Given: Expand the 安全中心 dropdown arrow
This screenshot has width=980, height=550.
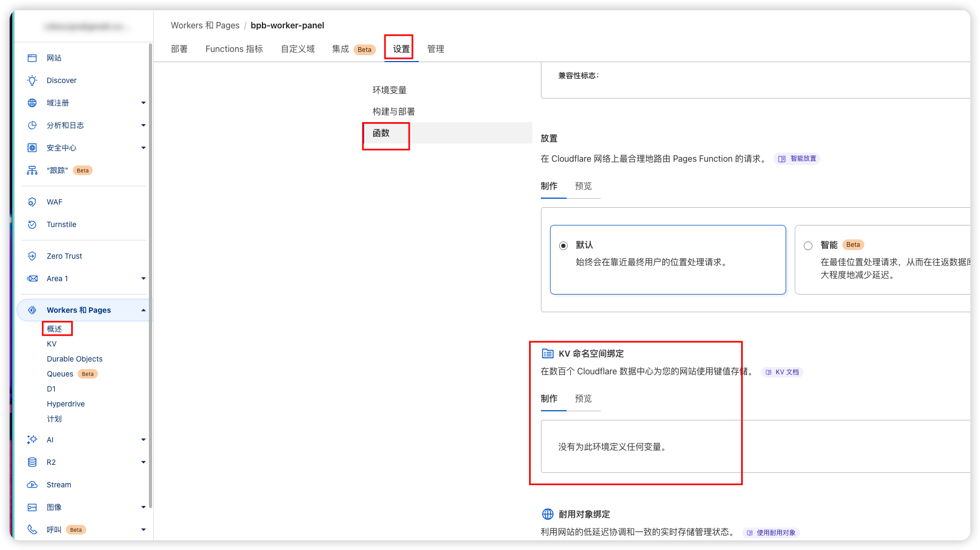Looking at the screenshot, I should coord(143,148).
